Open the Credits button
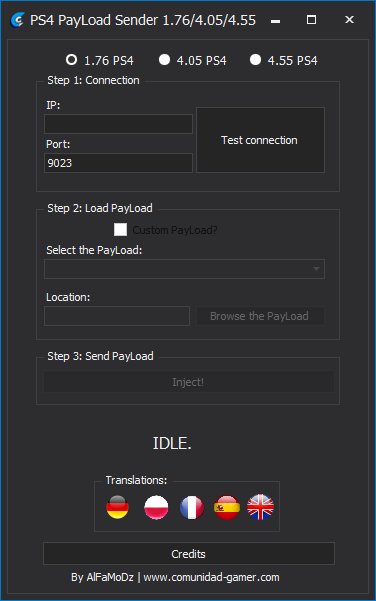 tap(189, 553)
